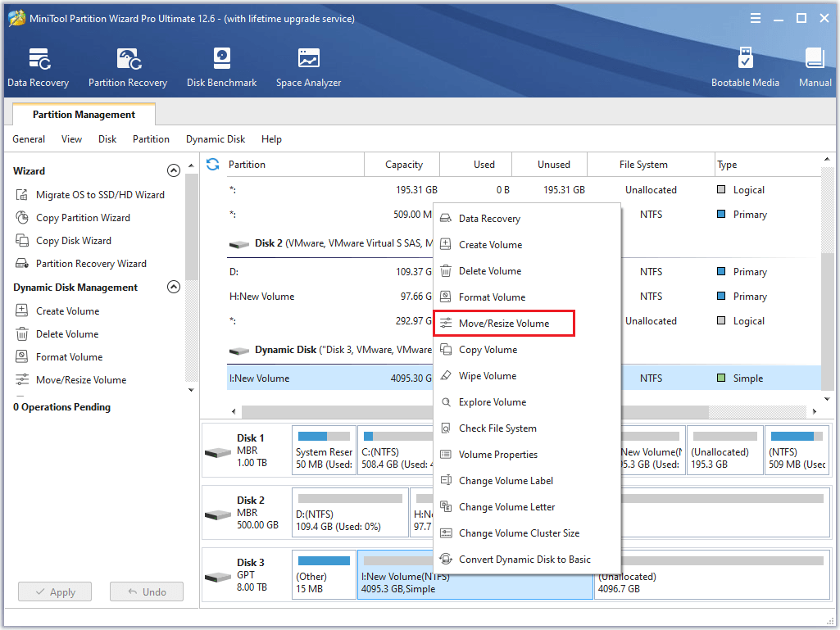Click the Convert Dynamic Disk to Basic icon
This screenshot has height=630, width=840.
click(x=446, y=560)
